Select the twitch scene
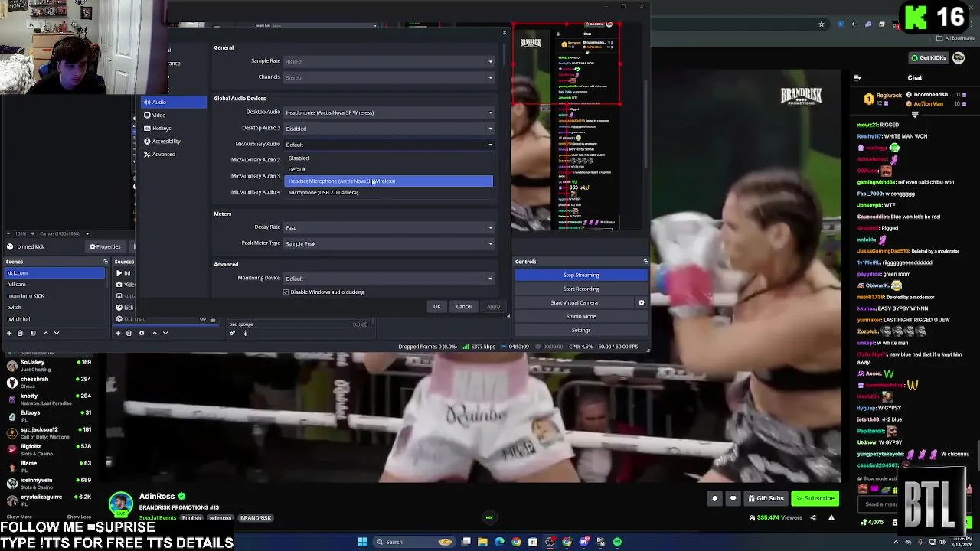 54,308
